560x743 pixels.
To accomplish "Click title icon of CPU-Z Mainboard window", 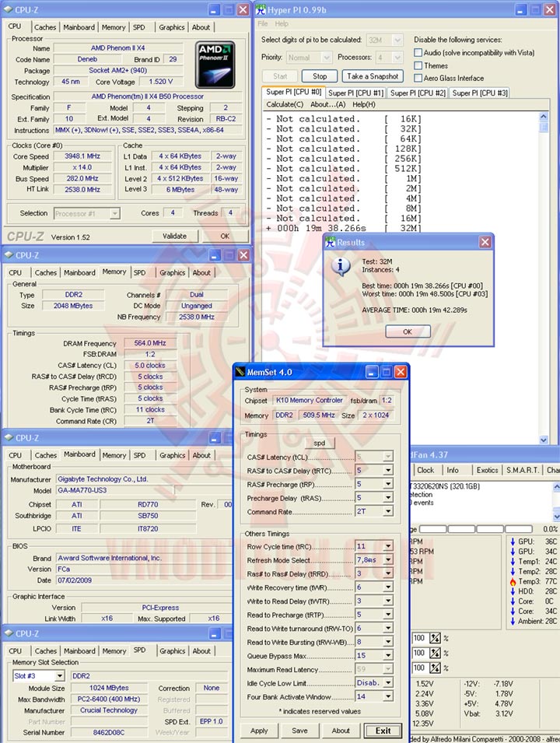I will coord(8,438).
